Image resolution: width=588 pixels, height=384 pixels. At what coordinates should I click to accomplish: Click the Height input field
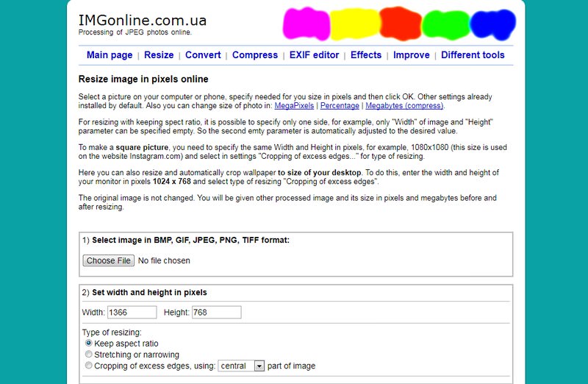(217, 313)
